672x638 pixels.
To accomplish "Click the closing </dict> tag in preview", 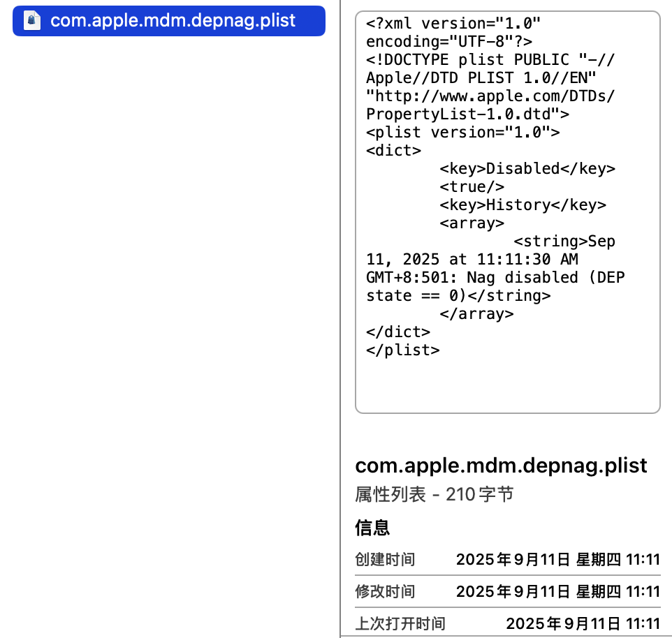I will (x=398, y=332).
